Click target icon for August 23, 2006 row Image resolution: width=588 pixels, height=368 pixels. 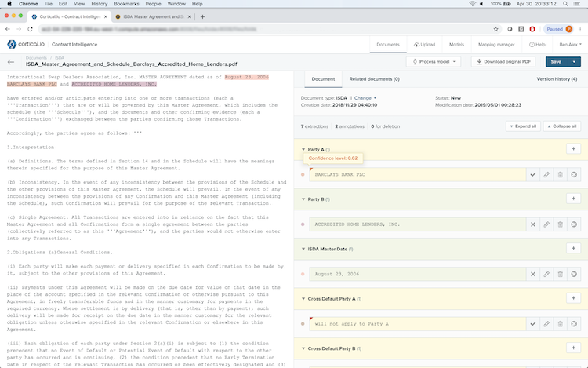(574, 274)
